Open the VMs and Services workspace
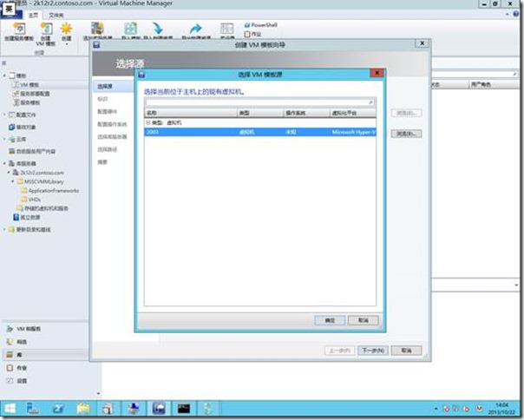 (29, 329)
